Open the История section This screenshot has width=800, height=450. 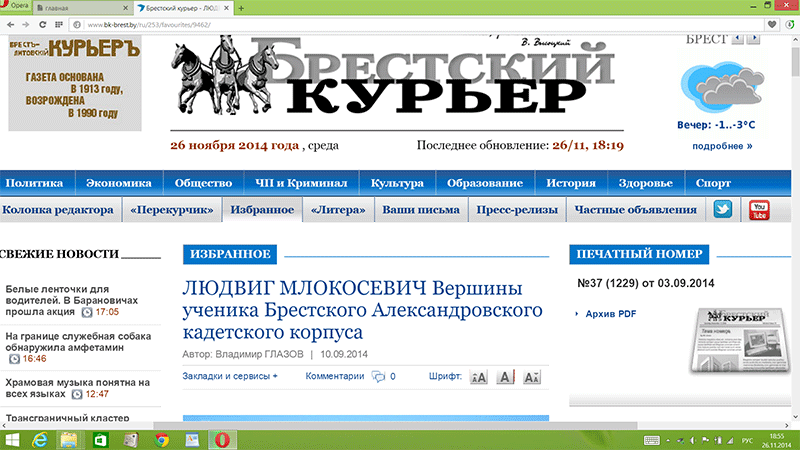point(571,183)
